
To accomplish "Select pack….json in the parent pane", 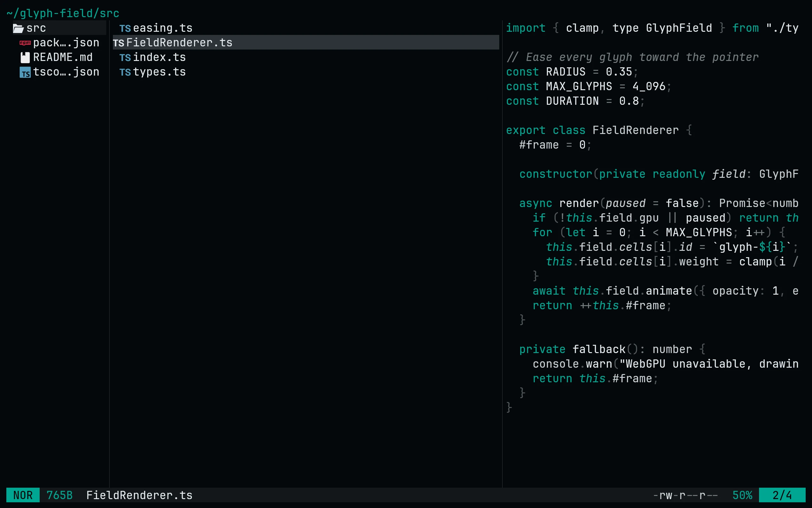I will [x=59, y=43].
